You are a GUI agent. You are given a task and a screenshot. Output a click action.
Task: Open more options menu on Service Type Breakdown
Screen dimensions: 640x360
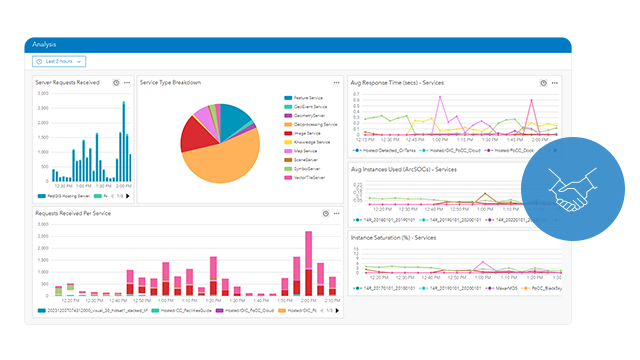click(336, 82)
